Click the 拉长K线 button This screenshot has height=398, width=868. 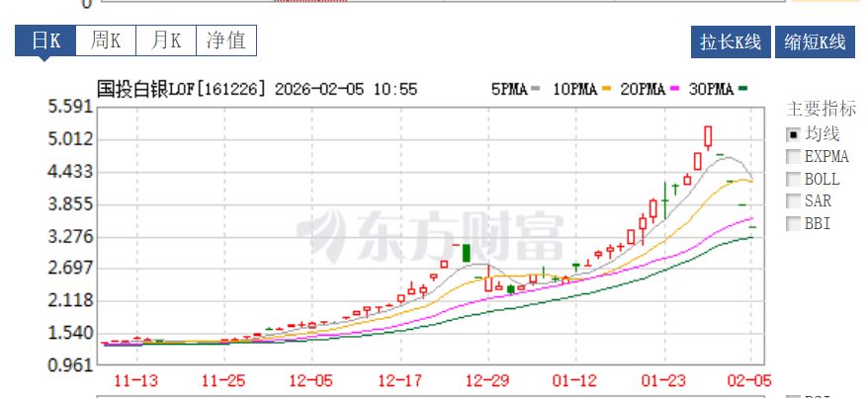point(731,41)
